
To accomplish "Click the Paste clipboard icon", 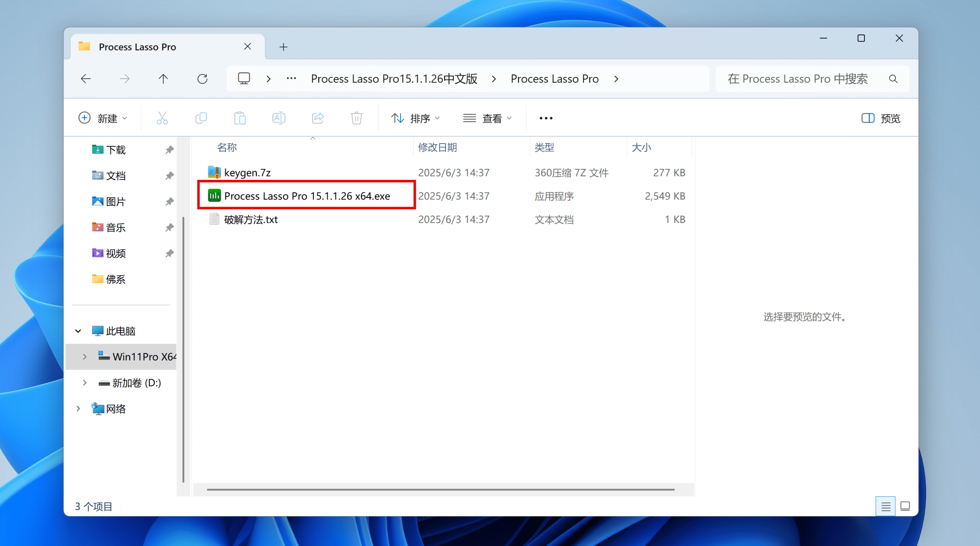I will [x=240, y=118].
